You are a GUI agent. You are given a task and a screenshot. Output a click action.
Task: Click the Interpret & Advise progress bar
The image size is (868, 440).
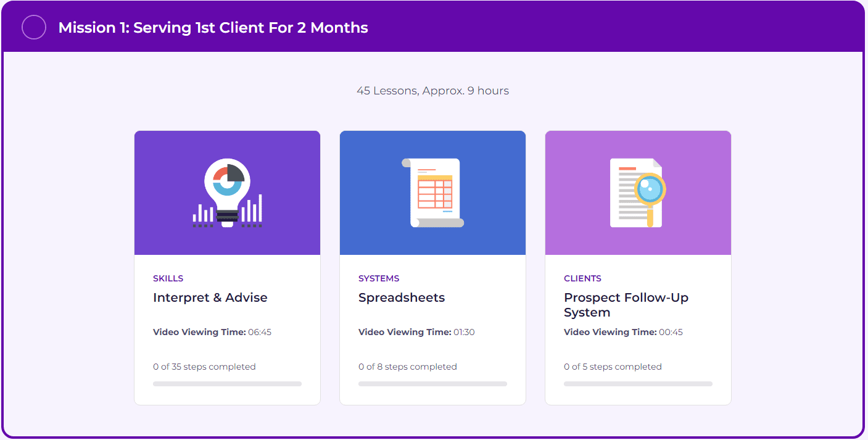227,384
